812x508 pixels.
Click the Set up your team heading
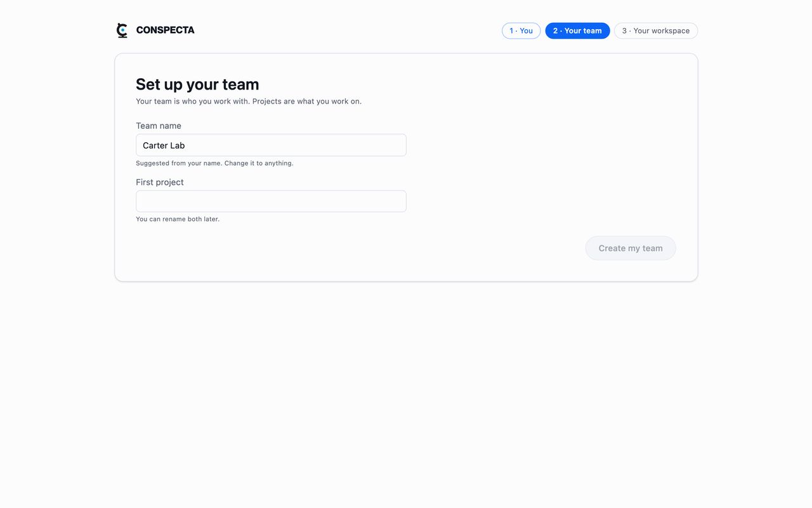pos(197,84)
